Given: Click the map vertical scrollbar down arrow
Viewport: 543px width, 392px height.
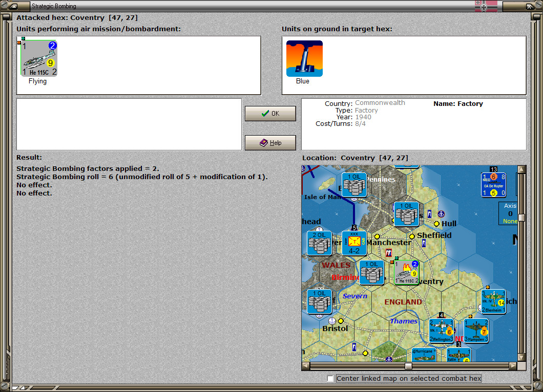Looking at the screenshot, I should [x=521, y=357].
